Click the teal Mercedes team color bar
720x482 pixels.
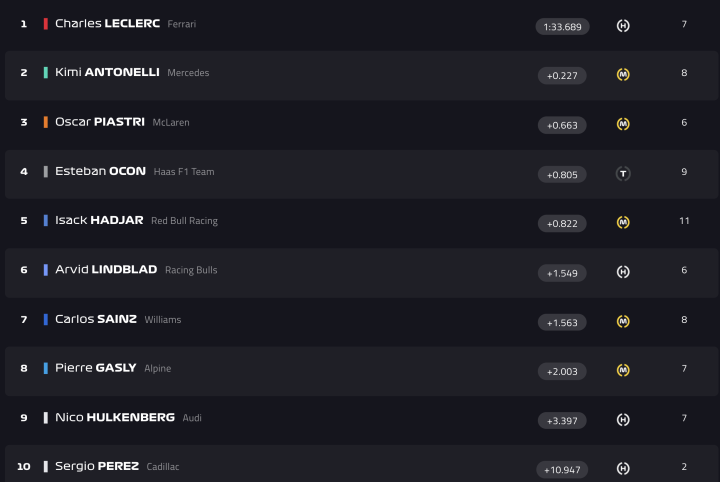pos(46,73)
